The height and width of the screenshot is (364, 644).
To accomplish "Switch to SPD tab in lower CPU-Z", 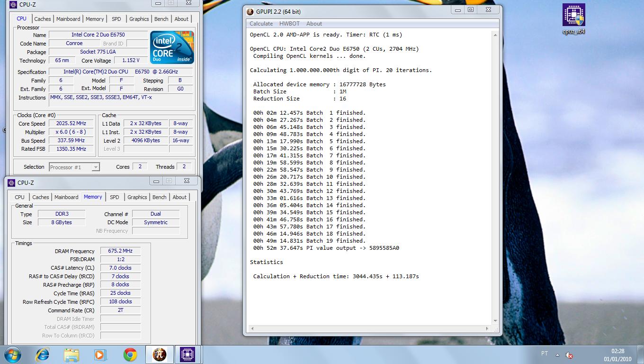I will pos(115,197).
